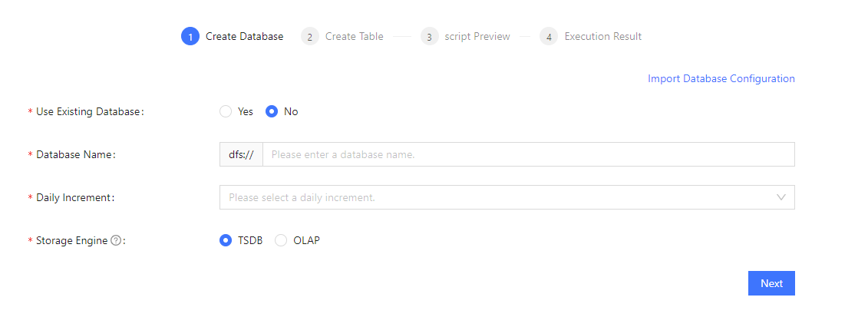
Task: Focus the Database Name input field
Action: click(x=528, y=154)
